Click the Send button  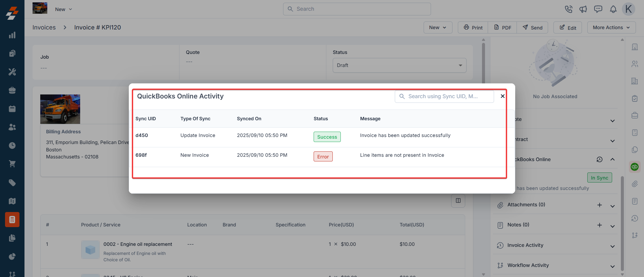point(532,27)
